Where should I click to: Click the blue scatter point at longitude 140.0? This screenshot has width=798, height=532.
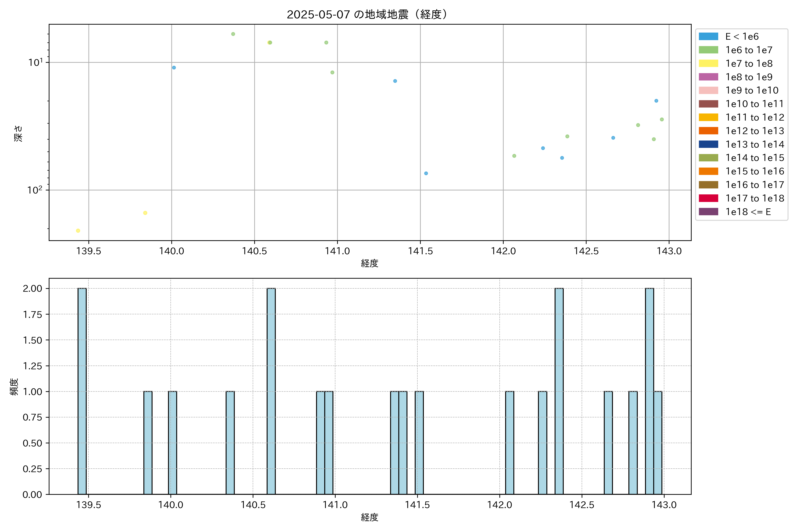click(174, 68)
